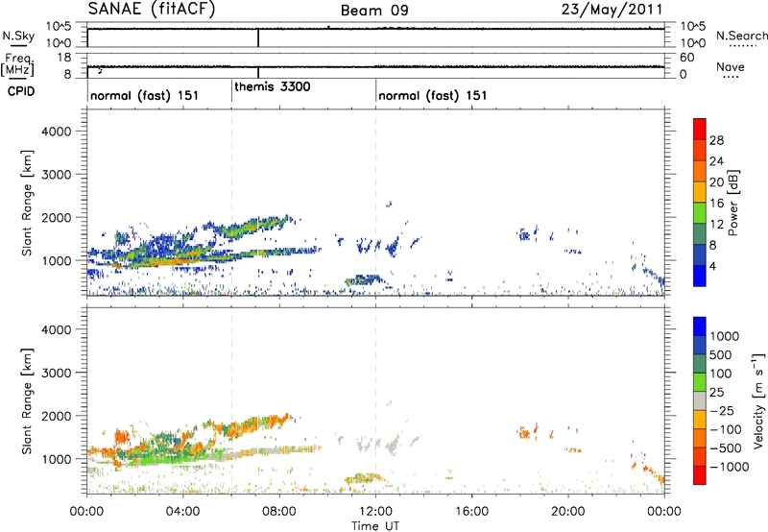
Task: Click the darkest blue bottom segment of the Power color bar
Action: [x=700, y=277]
